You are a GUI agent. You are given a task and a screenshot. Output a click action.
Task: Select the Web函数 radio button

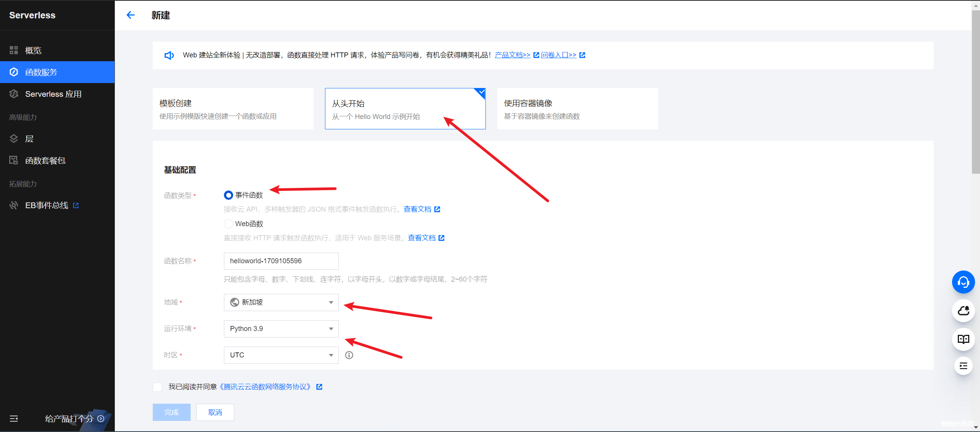click(x=229, y=223)
